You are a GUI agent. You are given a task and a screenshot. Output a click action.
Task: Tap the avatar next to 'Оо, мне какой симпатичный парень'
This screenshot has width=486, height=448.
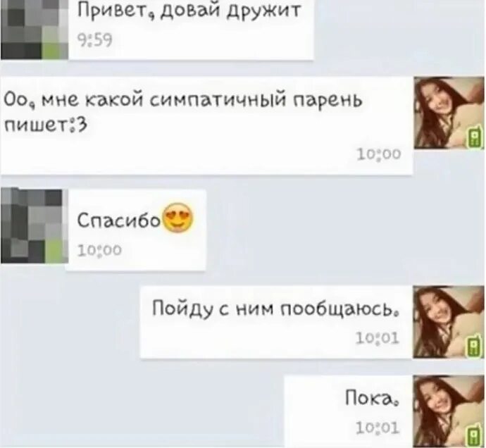pyautogui.click(x=449, y=113)
